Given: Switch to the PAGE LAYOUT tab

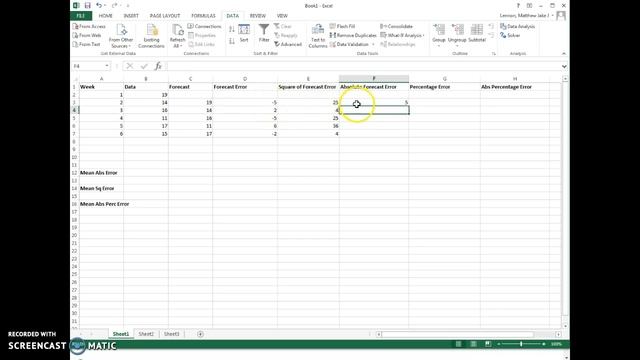Looking at the screenshot, I should click(x=165, y=16).
